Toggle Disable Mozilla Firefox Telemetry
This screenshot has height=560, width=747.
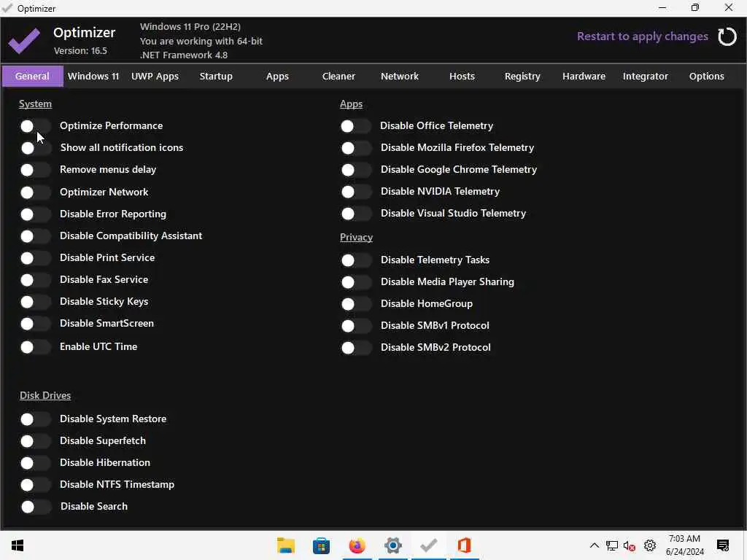coord(356,148)
